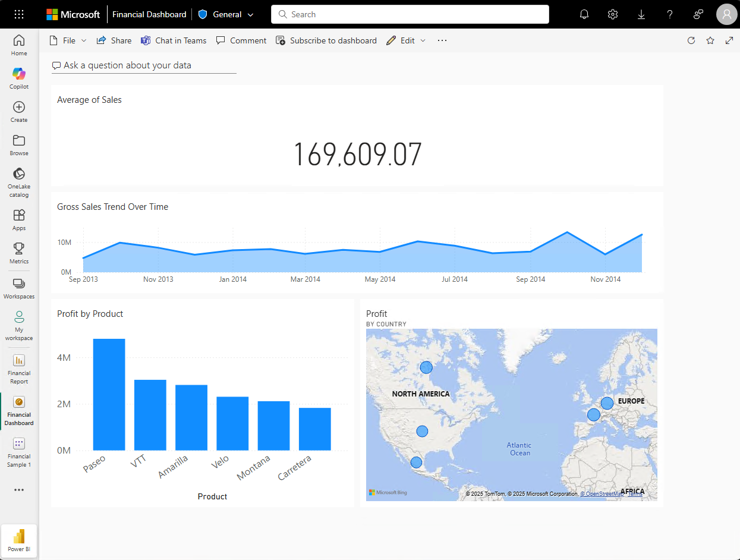Viewport: 740px width, 560px height.
Task: Switch to the Financial Report page
Action: [x=18, y=369]
